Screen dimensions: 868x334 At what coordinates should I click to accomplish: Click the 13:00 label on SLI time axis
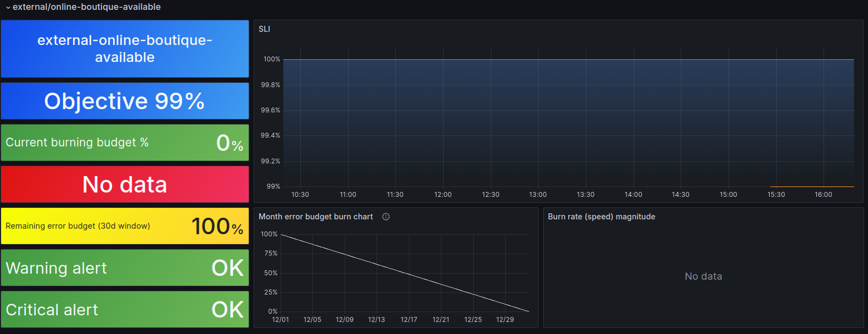coord(537,195)
